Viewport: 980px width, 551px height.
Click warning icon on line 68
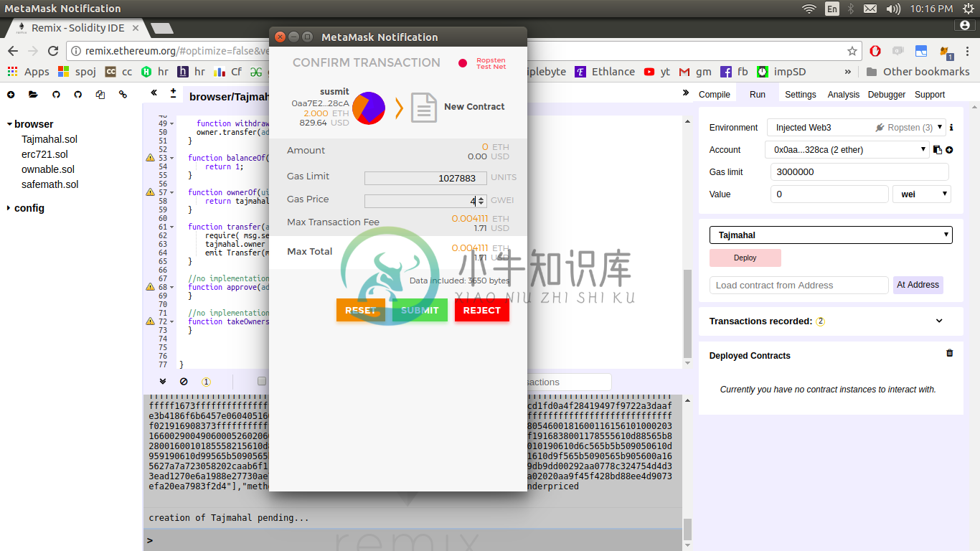(x=150, y=287)
